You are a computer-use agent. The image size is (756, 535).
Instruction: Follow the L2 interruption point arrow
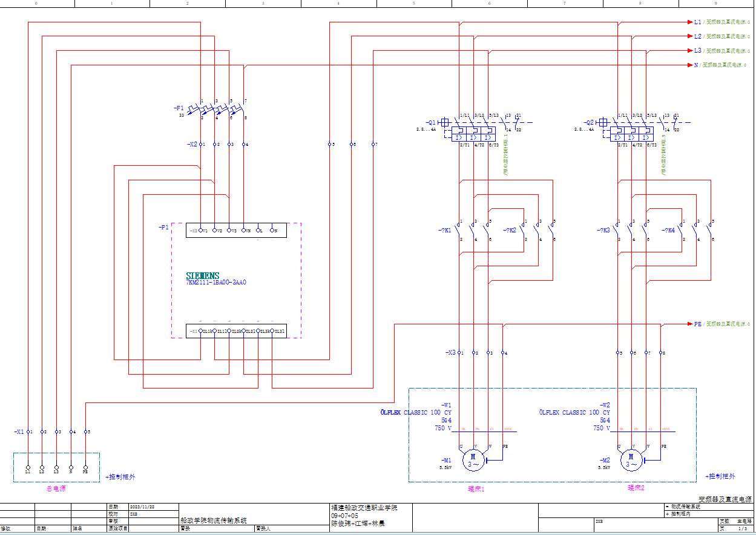click(x=690, y=36)
